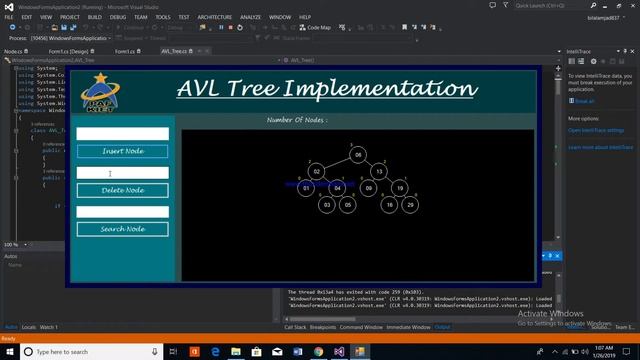The width and height of the screenshot is (640, 360).
Task: Click the Save file toolbar icon
Action: tap(64, 27)
